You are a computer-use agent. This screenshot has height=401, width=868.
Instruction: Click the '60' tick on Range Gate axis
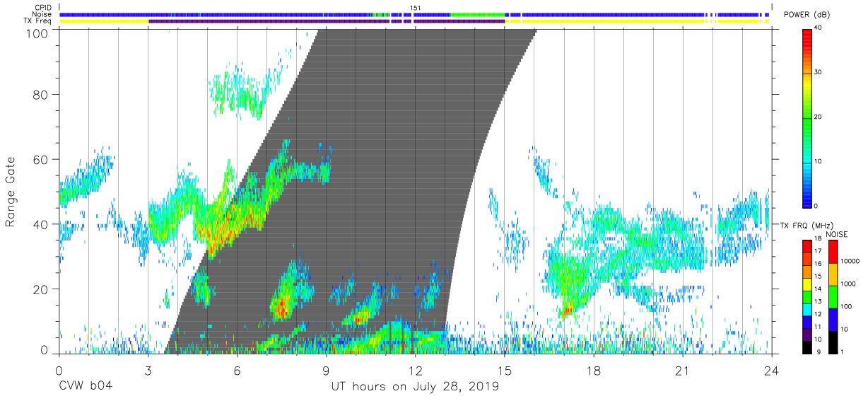(41, 160)
